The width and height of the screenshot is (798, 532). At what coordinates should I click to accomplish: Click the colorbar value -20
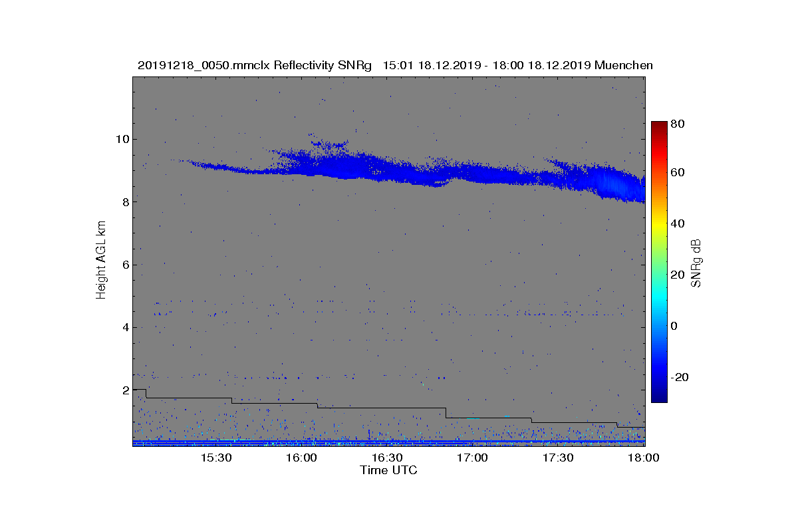pos(680,377)
